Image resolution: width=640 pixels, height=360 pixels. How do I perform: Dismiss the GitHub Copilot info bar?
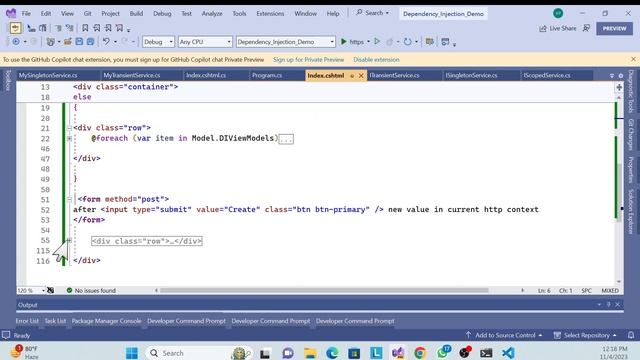(633, 59)
